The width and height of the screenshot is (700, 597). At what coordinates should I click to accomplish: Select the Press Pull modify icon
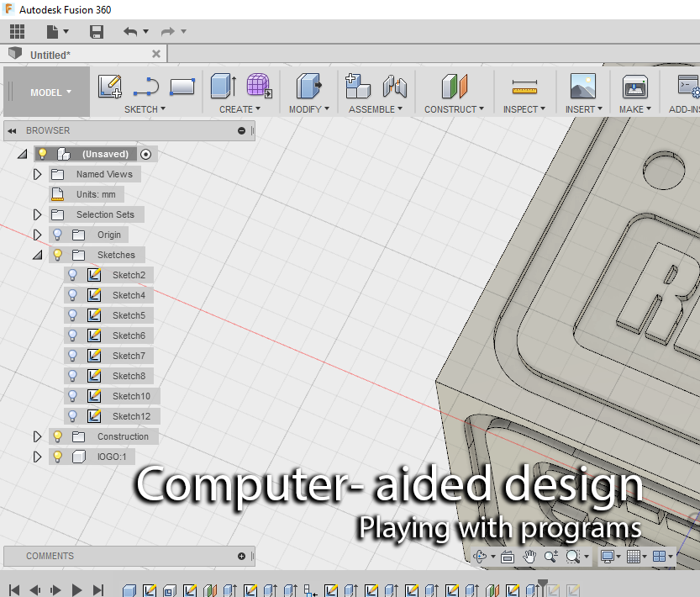click(308, 86)
